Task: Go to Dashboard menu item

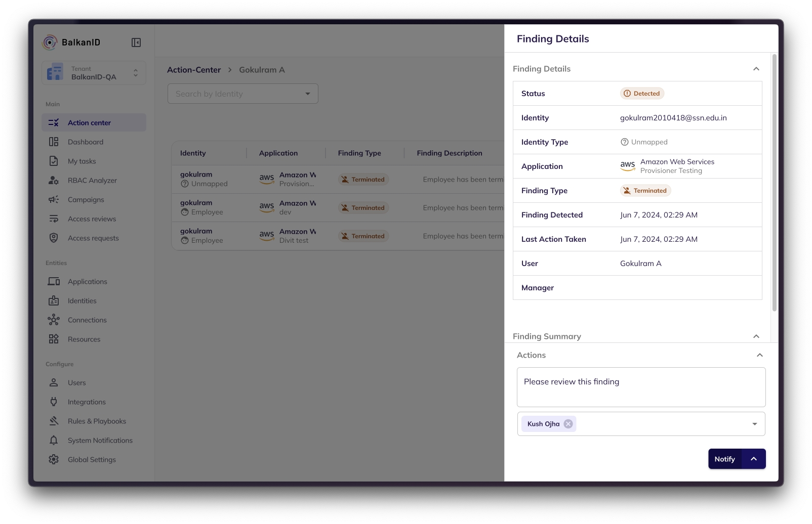Action: [x=94, y=142]
